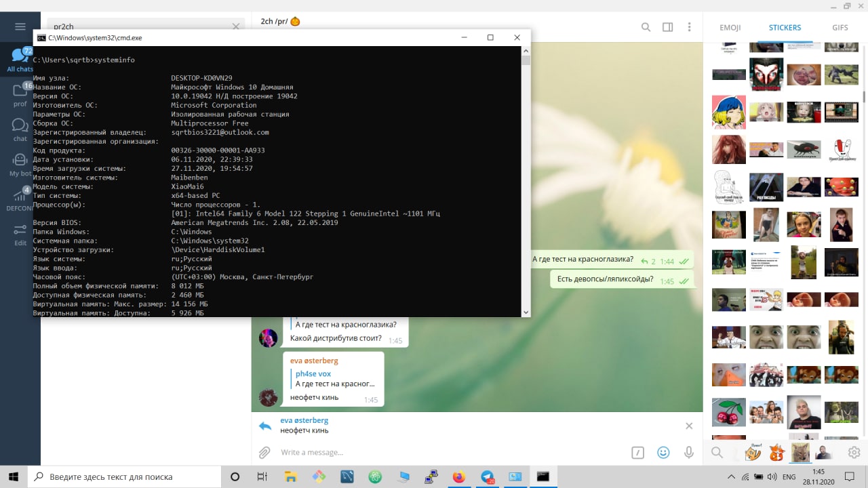Open the DEFCON folder
This screenshot has width=868, height=488.
click(x=20, y=199)
